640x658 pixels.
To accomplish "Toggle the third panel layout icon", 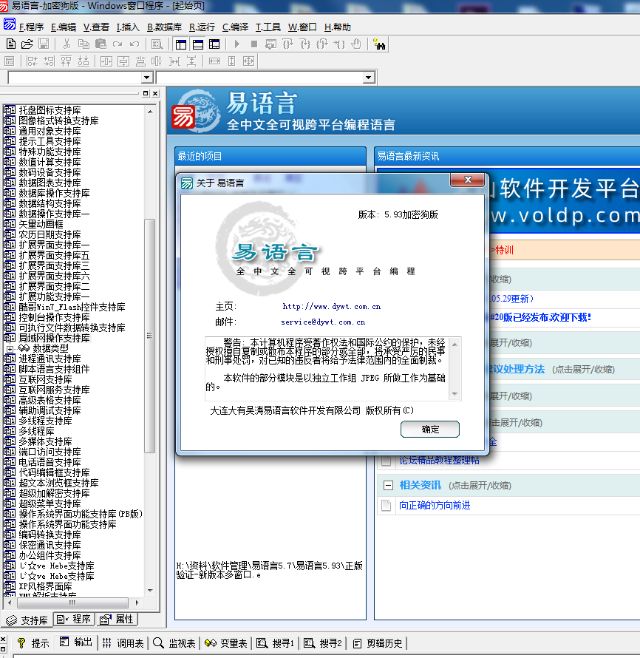I will click(214, 44).
